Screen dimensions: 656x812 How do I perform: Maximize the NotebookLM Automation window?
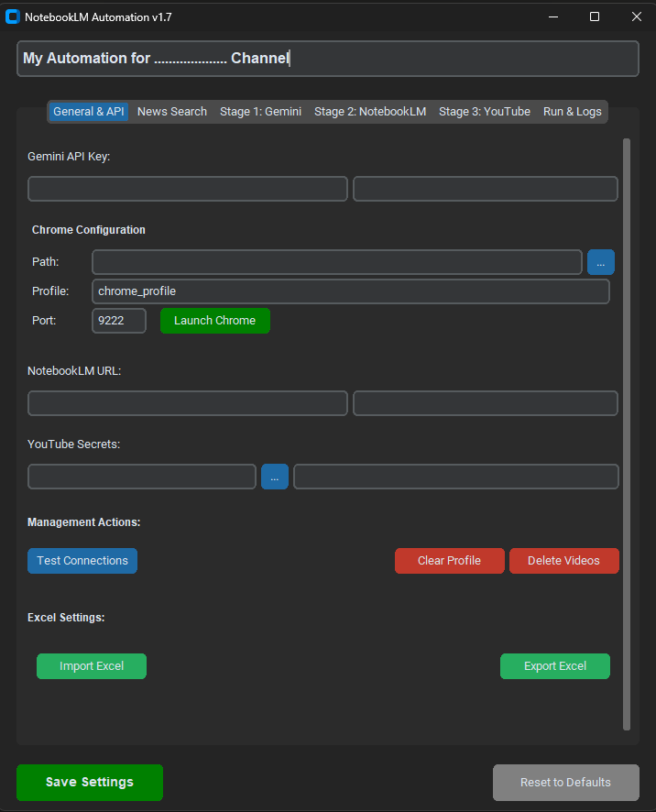pos(595,16)
